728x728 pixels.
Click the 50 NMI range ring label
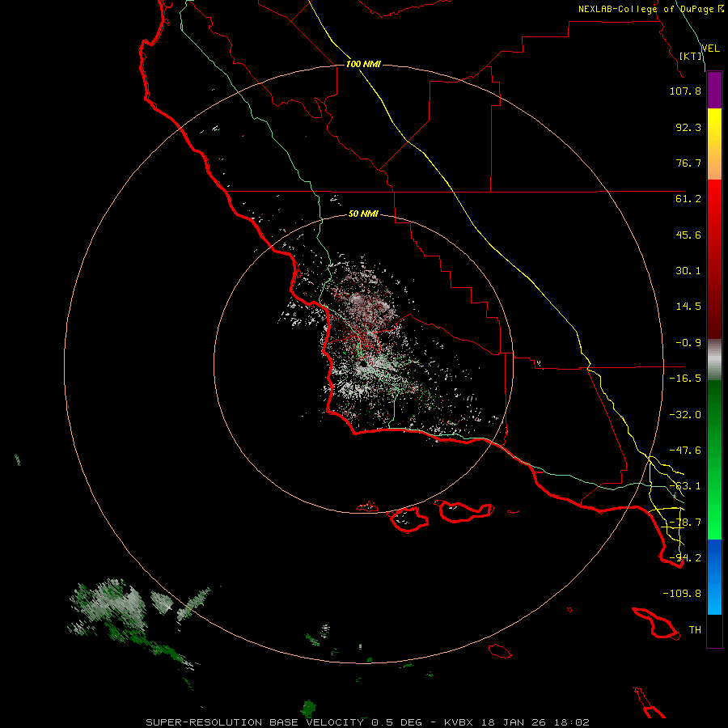(363, 214)
